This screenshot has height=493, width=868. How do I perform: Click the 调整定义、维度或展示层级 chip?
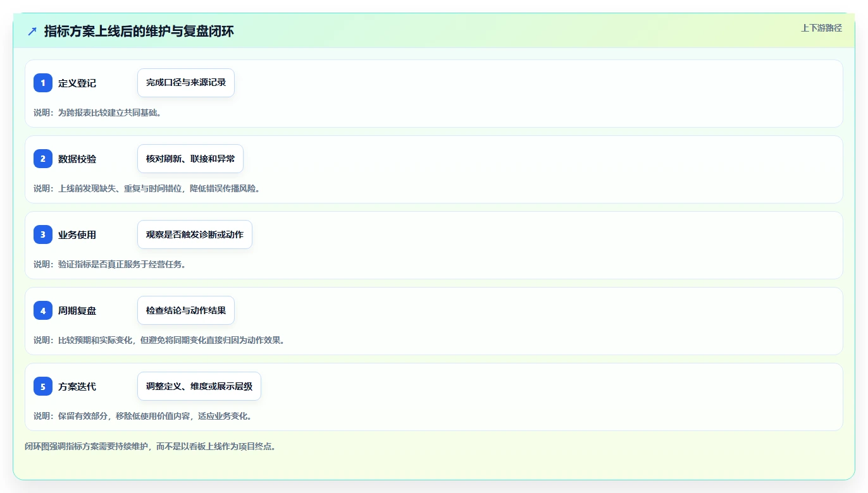tap(199, 386)
